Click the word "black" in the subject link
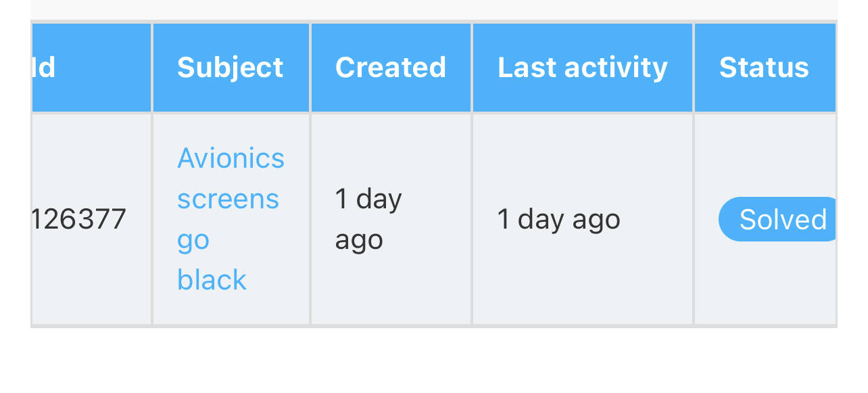The width and height of the screenshot is (868, 393). point(212,280)
